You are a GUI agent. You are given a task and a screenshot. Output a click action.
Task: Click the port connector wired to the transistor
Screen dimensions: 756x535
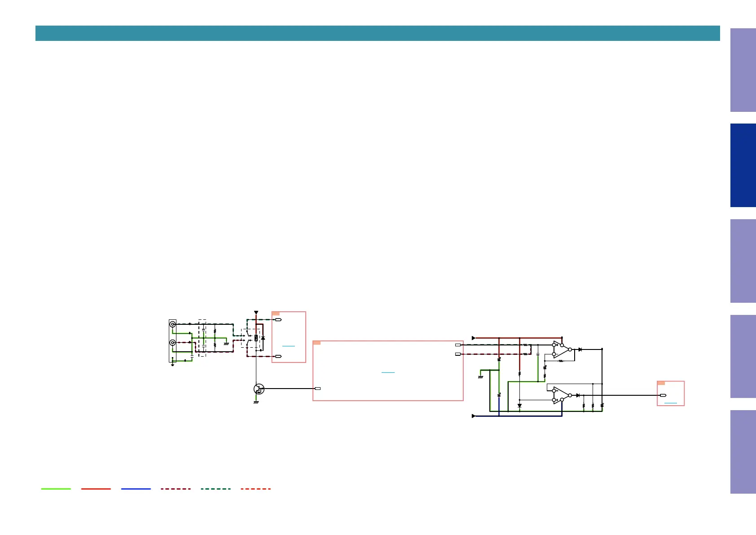click(318, 389)
